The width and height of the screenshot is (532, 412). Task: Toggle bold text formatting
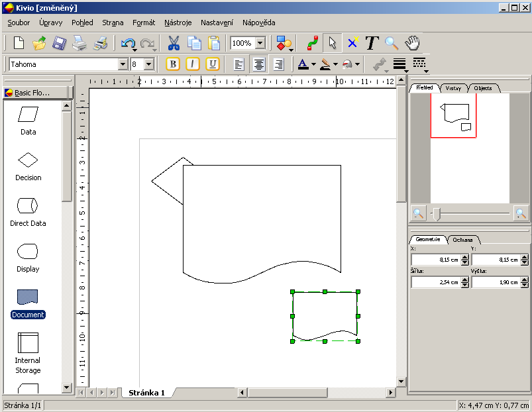(173, 64)
